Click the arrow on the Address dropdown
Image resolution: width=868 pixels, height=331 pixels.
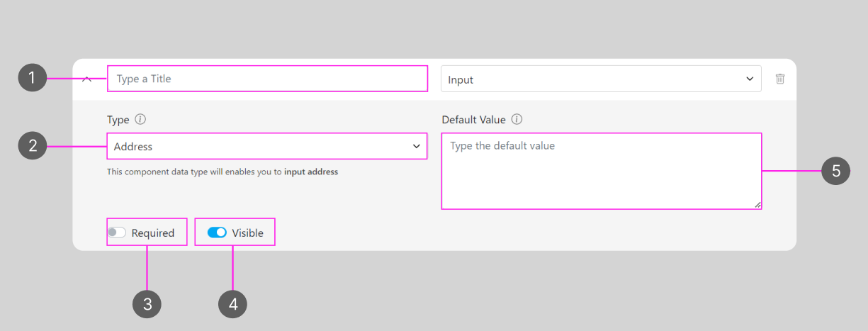pos(416,147)
